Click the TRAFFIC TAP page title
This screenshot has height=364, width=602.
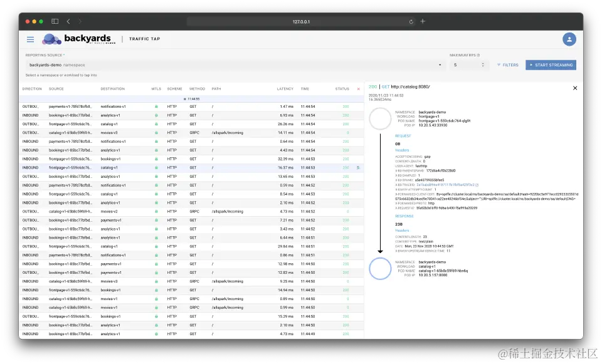coord(144,39)
